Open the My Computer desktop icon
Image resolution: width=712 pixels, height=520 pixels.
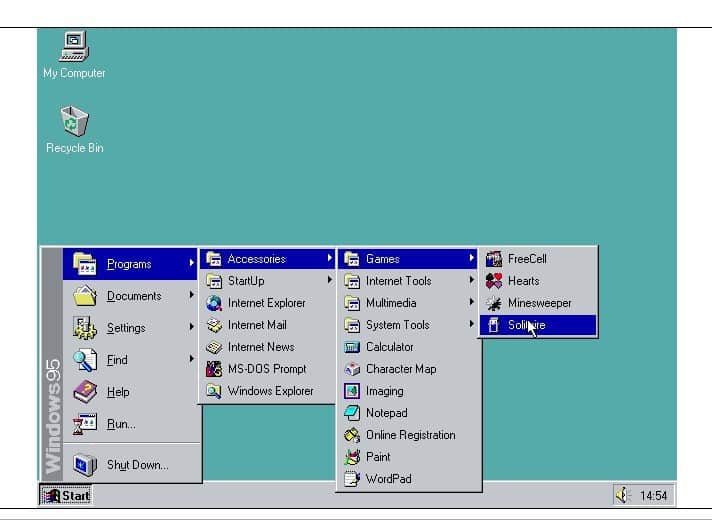coord(74,54)
